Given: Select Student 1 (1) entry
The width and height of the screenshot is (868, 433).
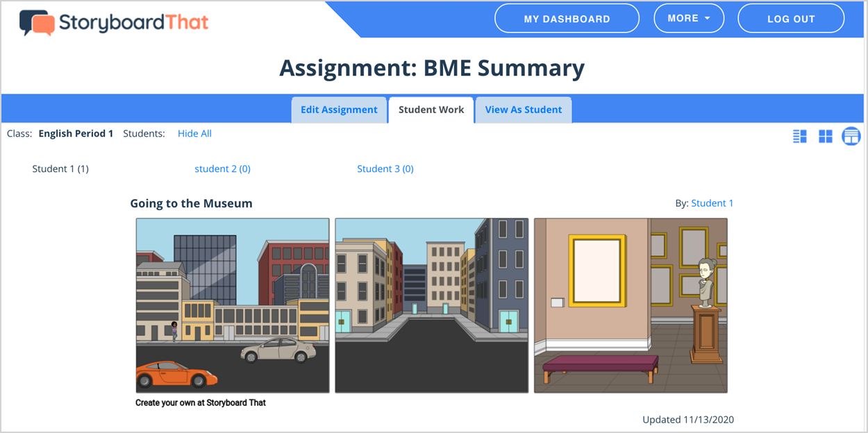Looking at the screenshot, I should pyautogui.click(x=60, y=169).
